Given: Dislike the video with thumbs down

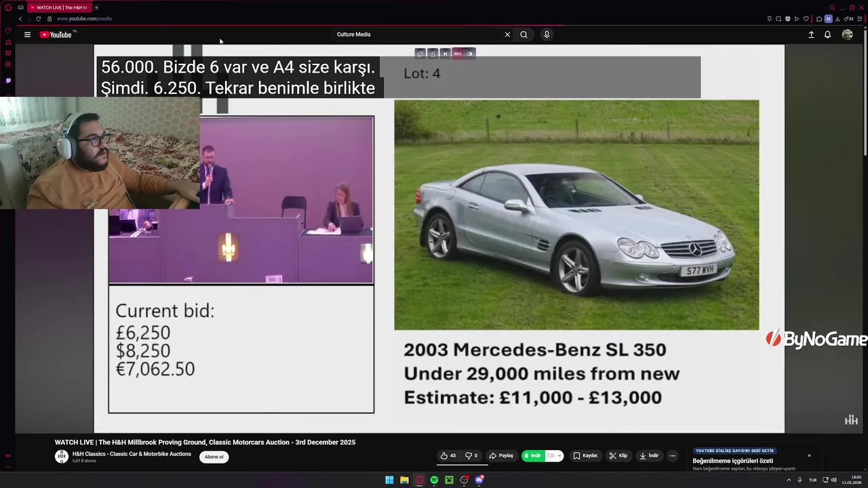Looking at the screenshot, I should (x=471, y=455).
